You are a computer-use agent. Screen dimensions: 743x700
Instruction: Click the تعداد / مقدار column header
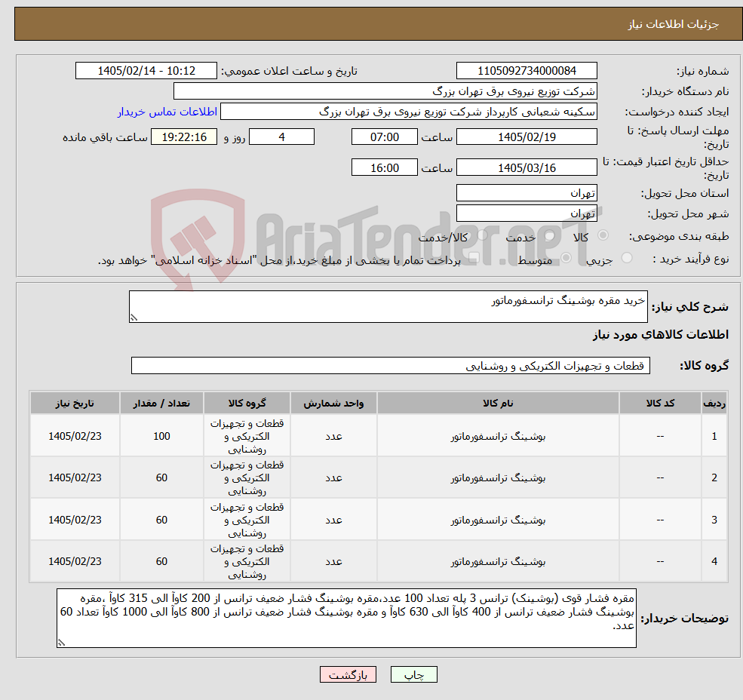coord(161,404)
